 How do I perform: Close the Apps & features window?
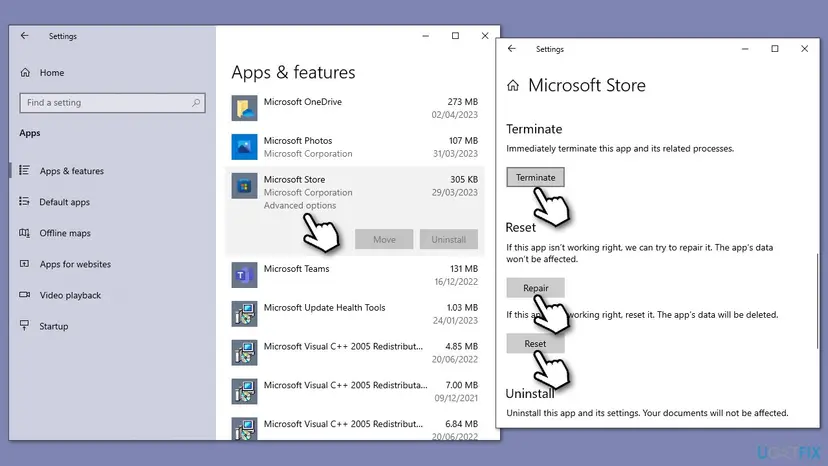pos(485,36)
